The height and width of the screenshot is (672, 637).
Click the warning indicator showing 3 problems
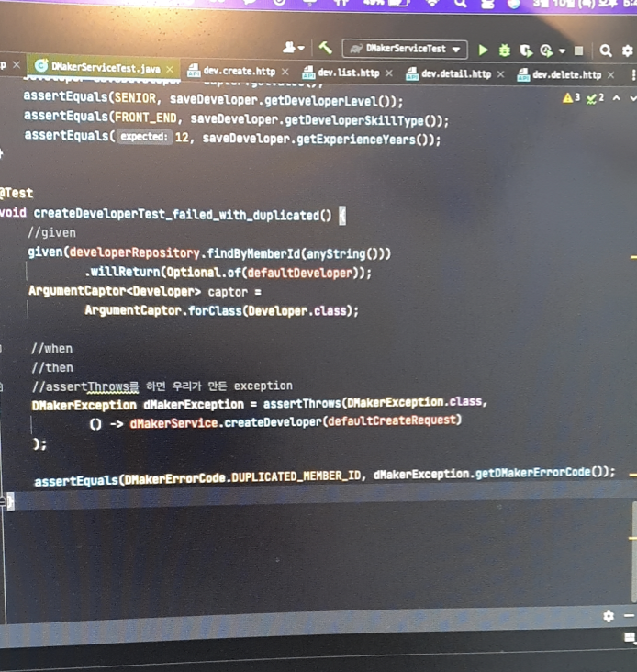tap(571, 98)
